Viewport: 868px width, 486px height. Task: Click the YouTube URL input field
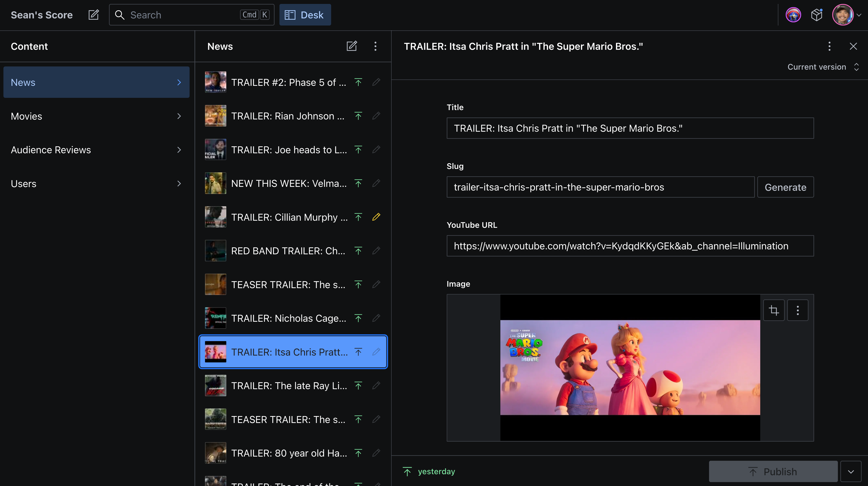pos(630,246)
